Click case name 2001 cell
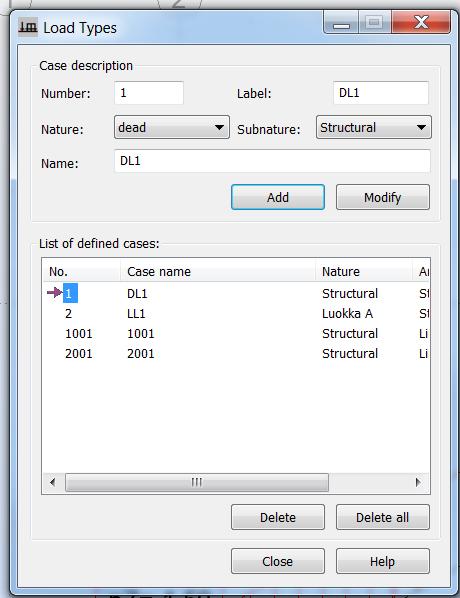 pos(141,354)
